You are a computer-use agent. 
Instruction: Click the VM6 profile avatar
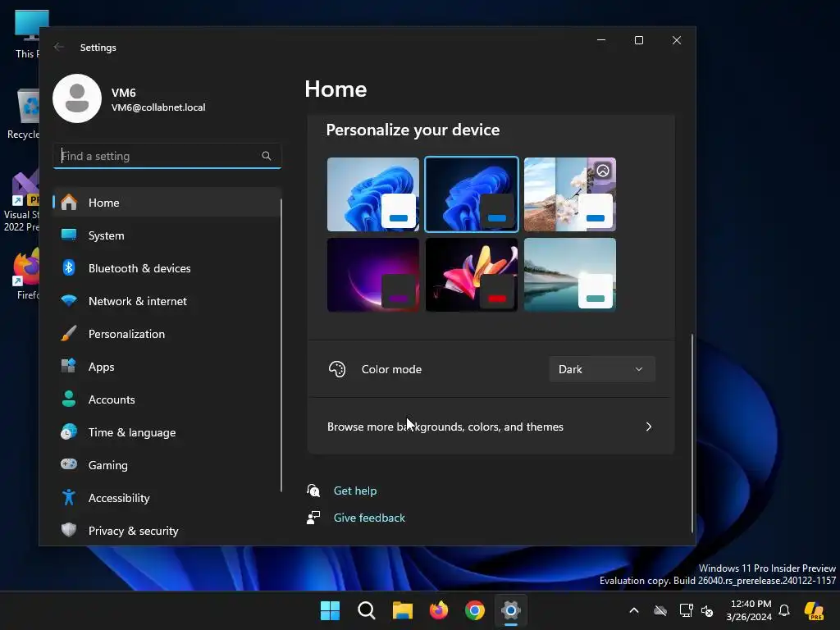tap(77, 98)
